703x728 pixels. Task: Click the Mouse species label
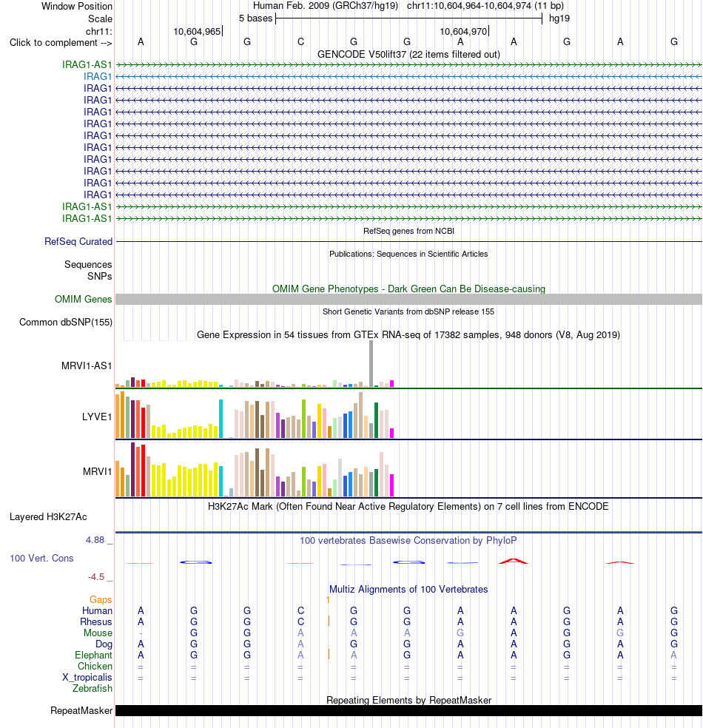[x=98, y=633]
